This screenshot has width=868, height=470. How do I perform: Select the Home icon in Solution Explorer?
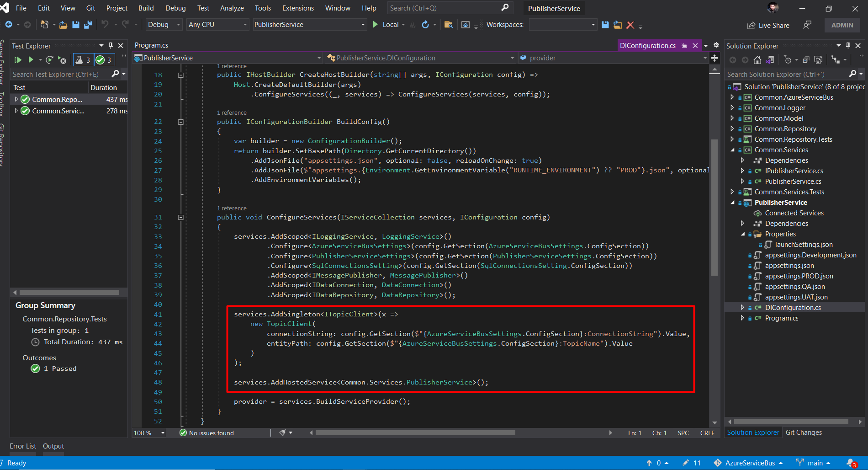(x=757, y=59)
